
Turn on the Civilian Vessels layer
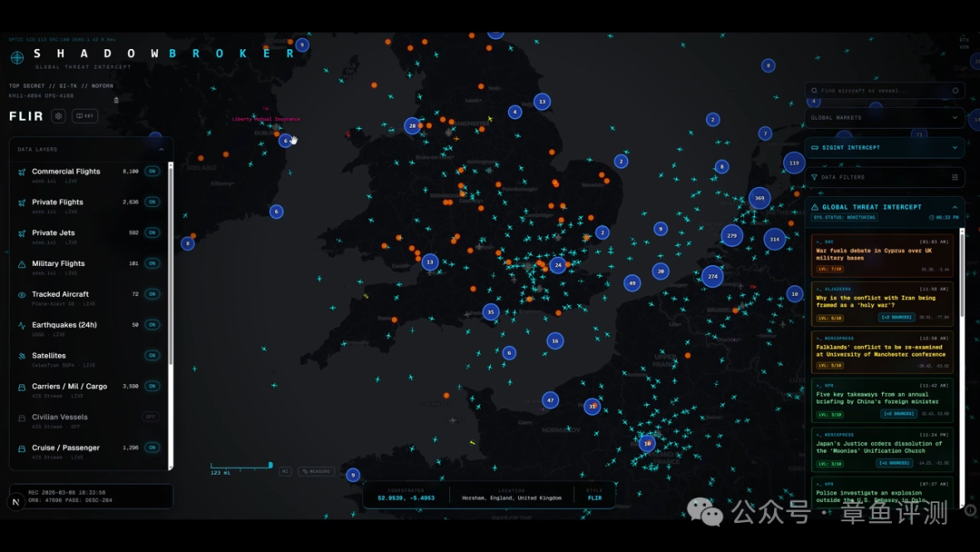pos(151,417)
